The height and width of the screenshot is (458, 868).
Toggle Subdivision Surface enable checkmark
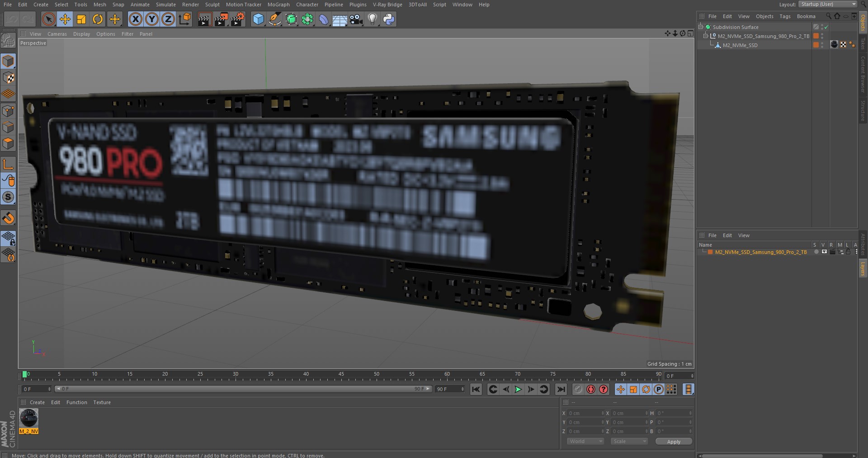coord(826,27)
